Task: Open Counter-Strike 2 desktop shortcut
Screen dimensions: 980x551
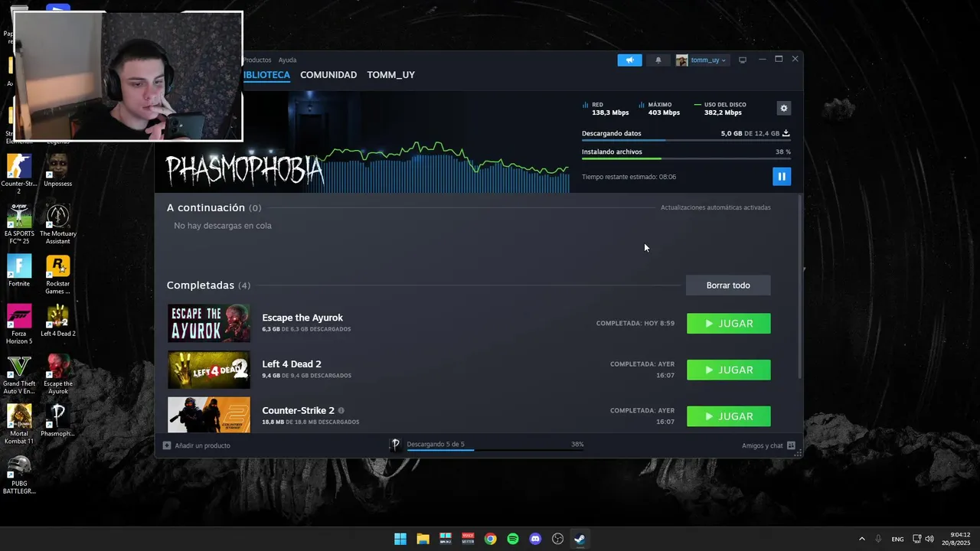Action: coord(19,174)
